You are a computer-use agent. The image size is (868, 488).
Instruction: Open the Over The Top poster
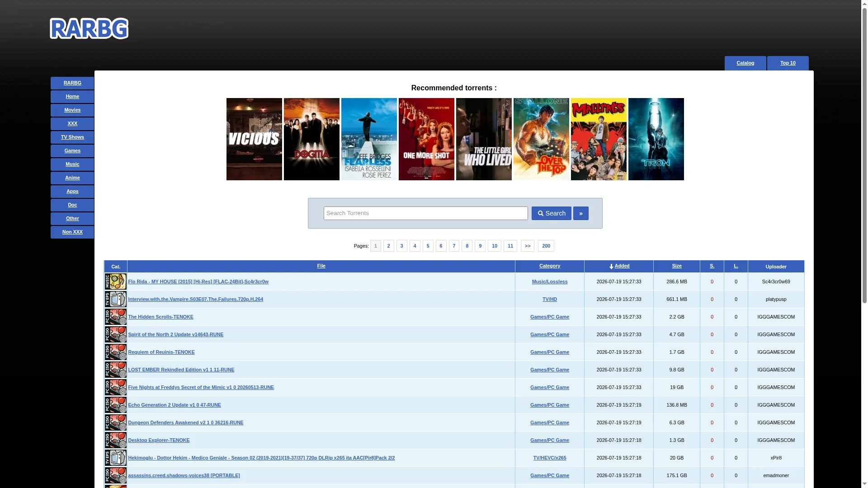(x=541, y=139)
